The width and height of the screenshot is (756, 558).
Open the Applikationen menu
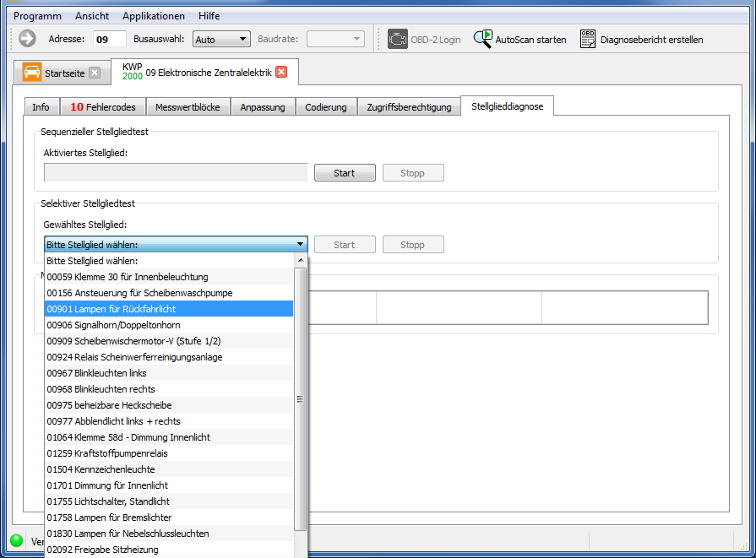153,16
